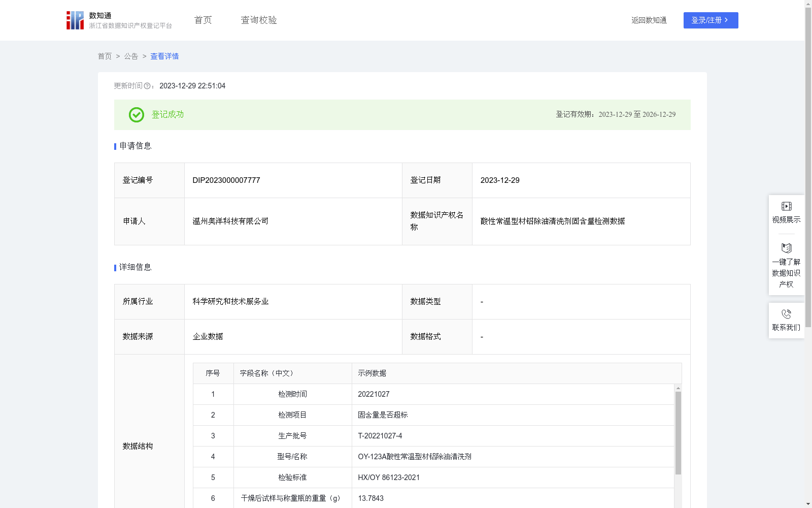Image resolution: width=812 pixels, height=508 pixels.
Task: Click the 联系我们 phone icon
Action: (786, 314)
